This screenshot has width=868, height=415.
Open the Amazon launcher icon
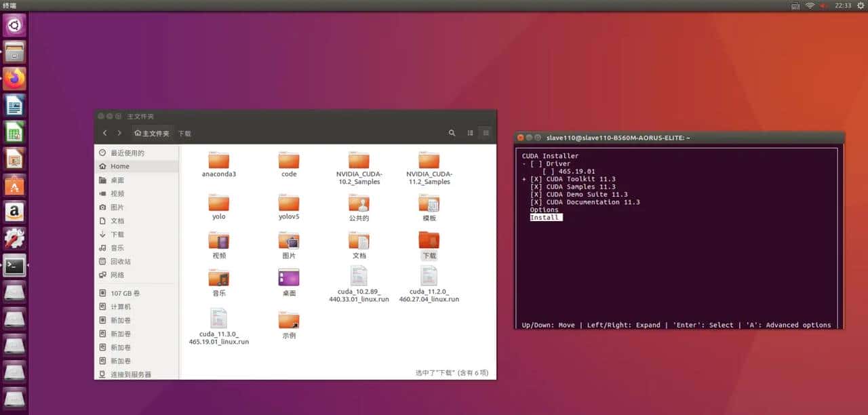click(x=15, y=211)
